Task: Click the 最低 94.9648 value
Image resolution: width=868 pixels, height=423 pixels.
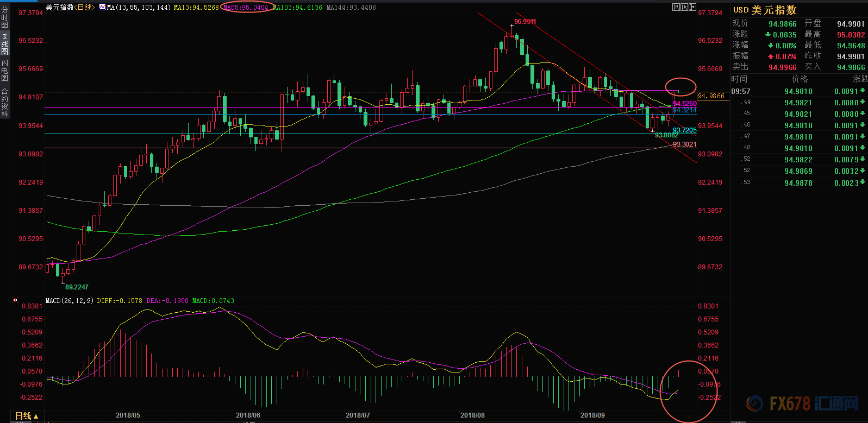Action: coord(851,46)
